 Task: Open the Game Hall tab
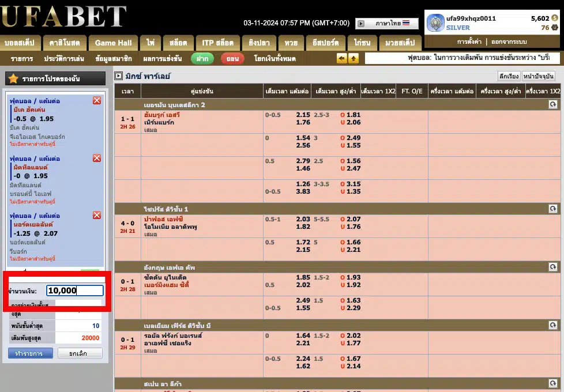tap(113, 43)
